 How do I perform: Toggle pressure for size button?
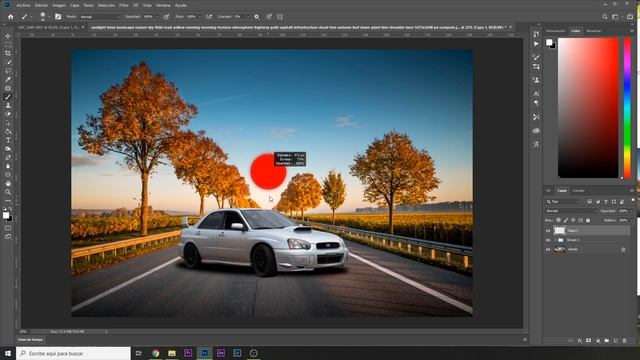[269, 17]
